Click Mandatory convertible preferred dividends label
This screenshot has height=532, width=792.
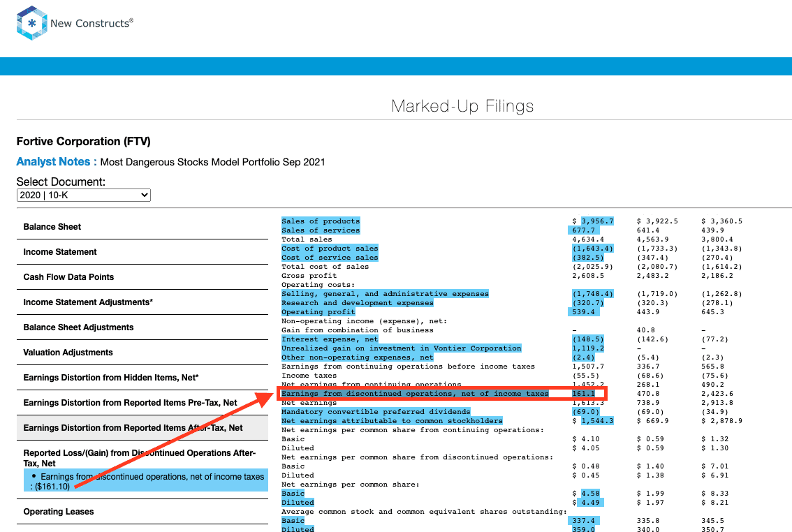pos(376,412)
